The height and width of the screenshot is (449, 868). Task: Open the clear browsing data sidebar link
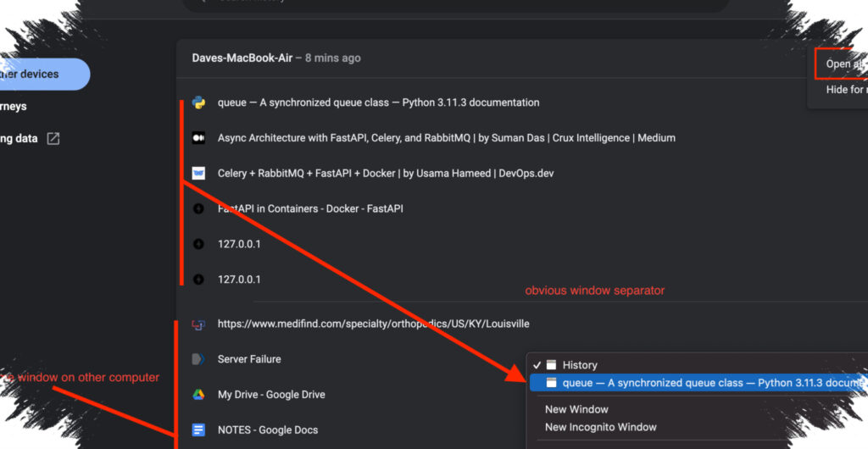pyautogui.click(x=19, y=138)
